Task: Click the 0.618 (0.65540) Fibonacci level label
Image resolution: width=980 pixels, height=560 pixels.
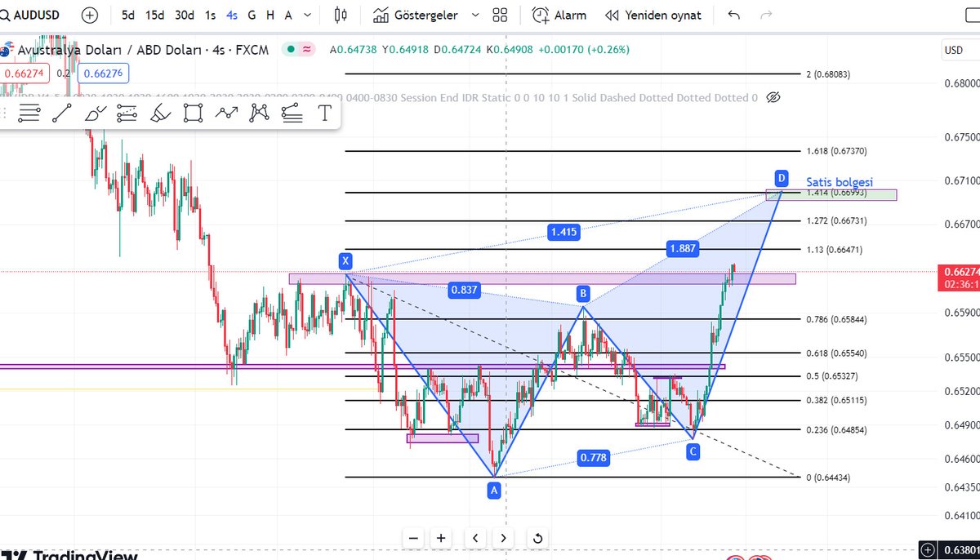Action: click(x=836, y=353)
